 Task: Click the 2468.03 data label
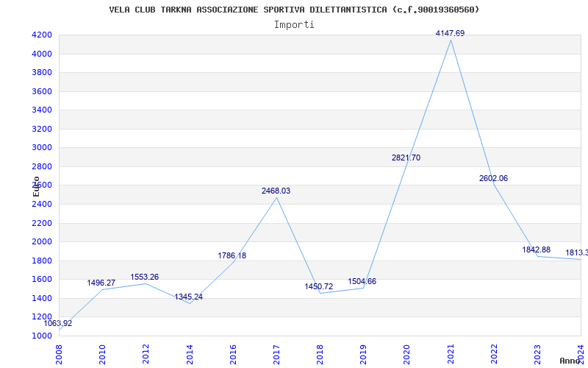coord(276,191)
